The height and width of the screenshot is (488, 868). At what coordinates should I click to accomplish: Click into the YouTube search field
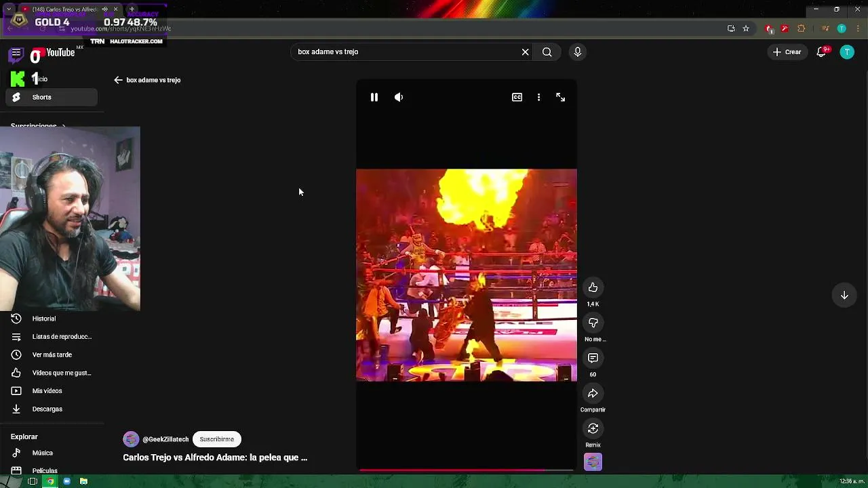(x=406, y=52)
